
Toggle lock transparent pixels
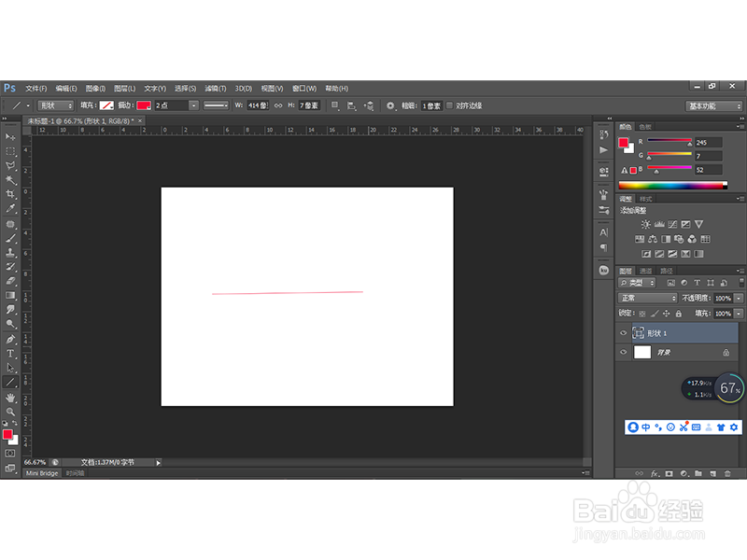642,314
